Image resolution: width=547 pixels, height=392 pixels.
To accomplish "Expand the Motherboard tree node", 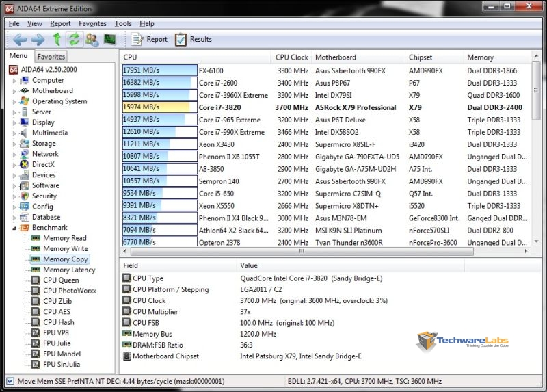I will (x=14, y=92).
